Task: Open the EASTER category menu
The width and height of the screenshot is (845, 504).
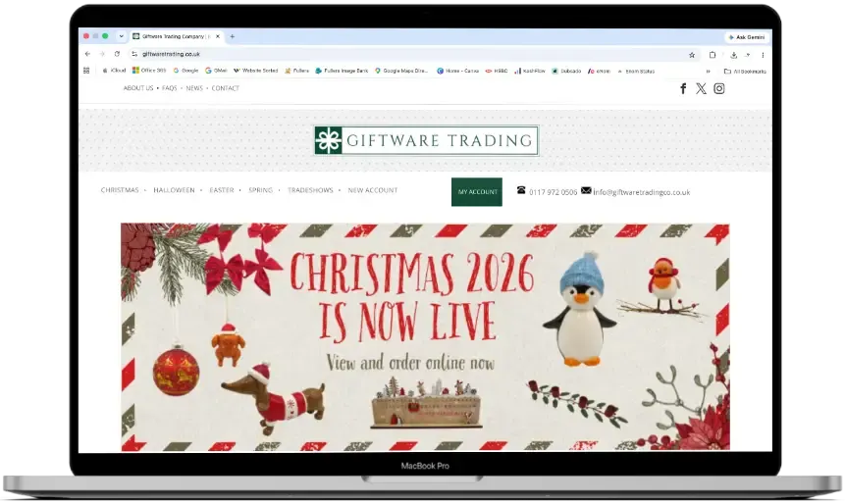Action: 222,190
